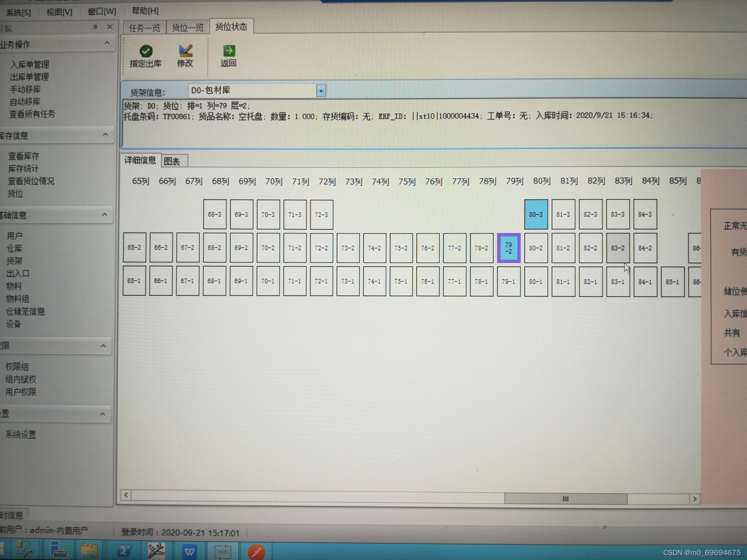Switch to the 任务一览 tab

(x=145, y=27)
